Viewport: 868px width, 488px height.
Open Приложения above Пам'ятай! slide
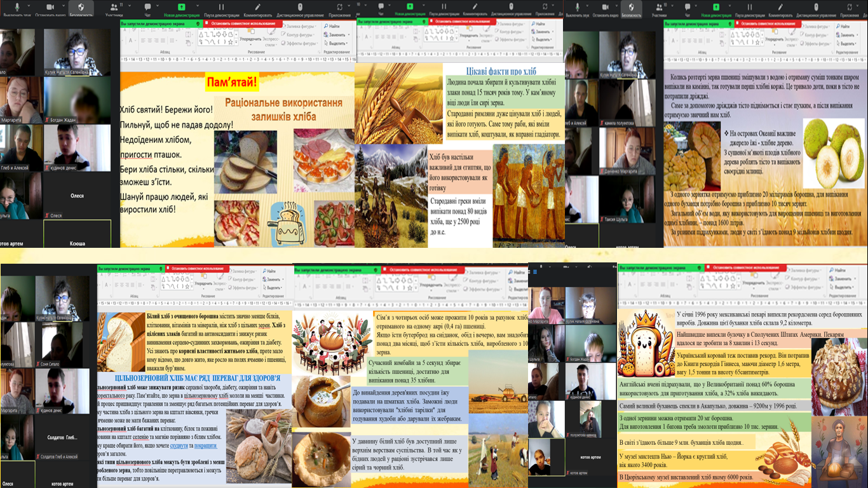coord(340,9)
